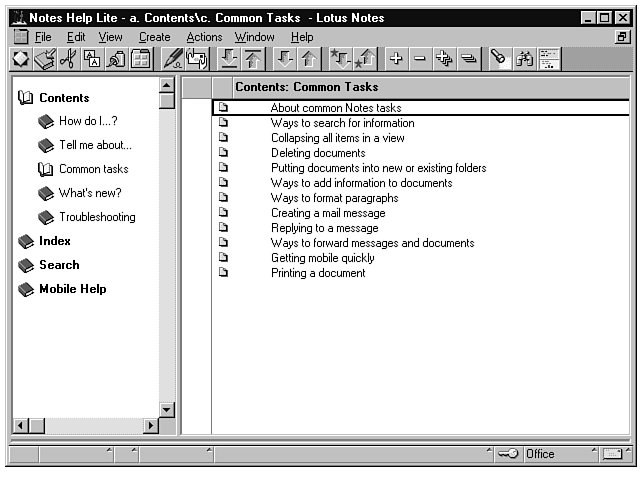Open the Create menu

point(154,37)
